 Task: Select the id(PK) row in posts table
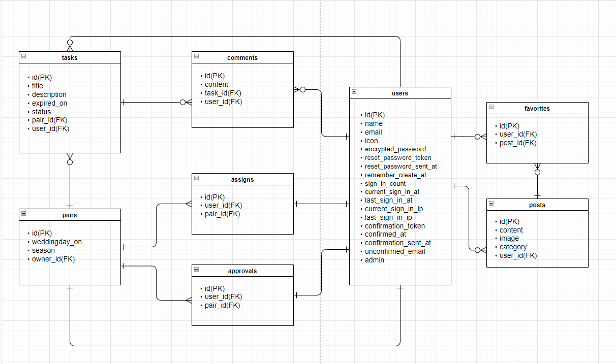(x=510, y=221)
